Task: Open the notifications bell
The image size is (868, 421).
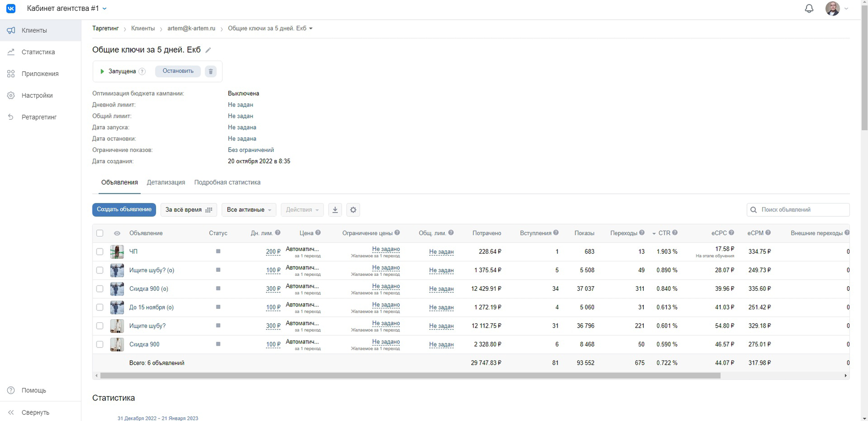Action: coord(809,9)
